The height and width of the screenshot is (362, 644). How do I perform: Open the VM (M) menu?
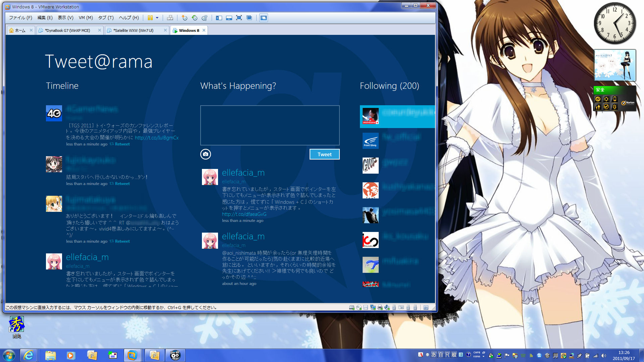point(86,18)
